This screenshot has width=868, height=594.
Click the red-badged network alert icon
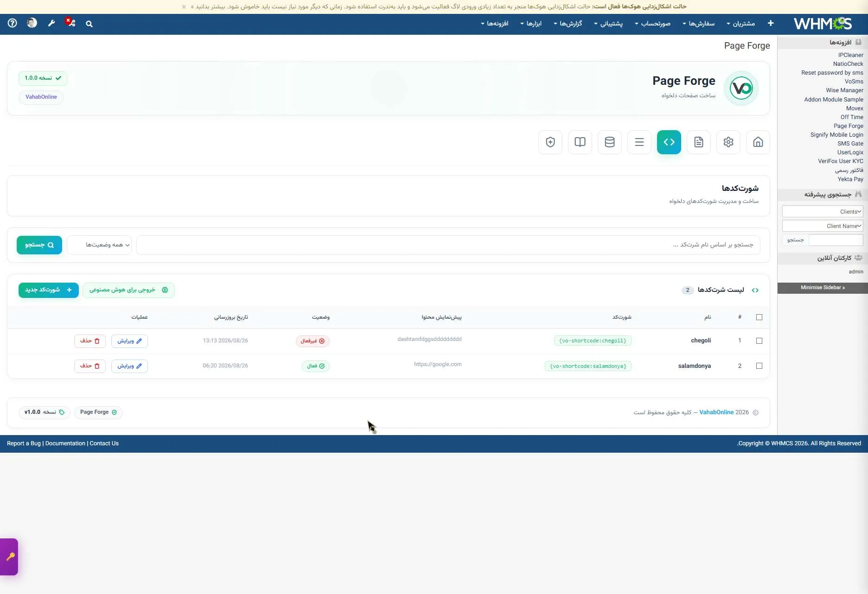pyautogui.click(x=70, y=22)
